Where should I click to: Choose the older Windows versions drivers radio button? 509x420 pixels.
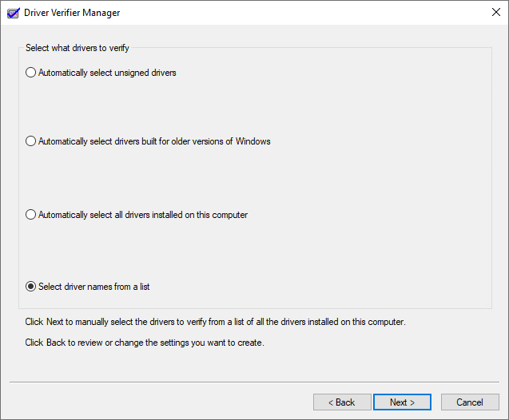[31, 141]
